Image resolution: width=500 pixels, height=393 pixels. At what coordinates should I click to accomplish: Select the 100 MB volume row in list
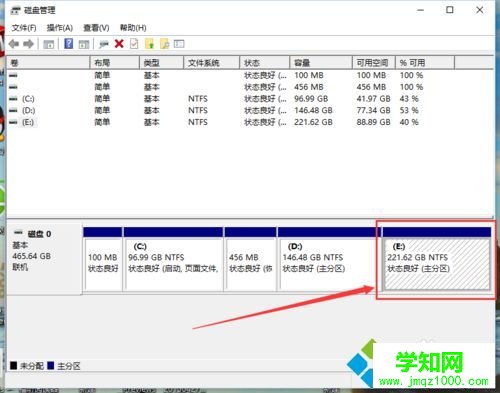250,75
